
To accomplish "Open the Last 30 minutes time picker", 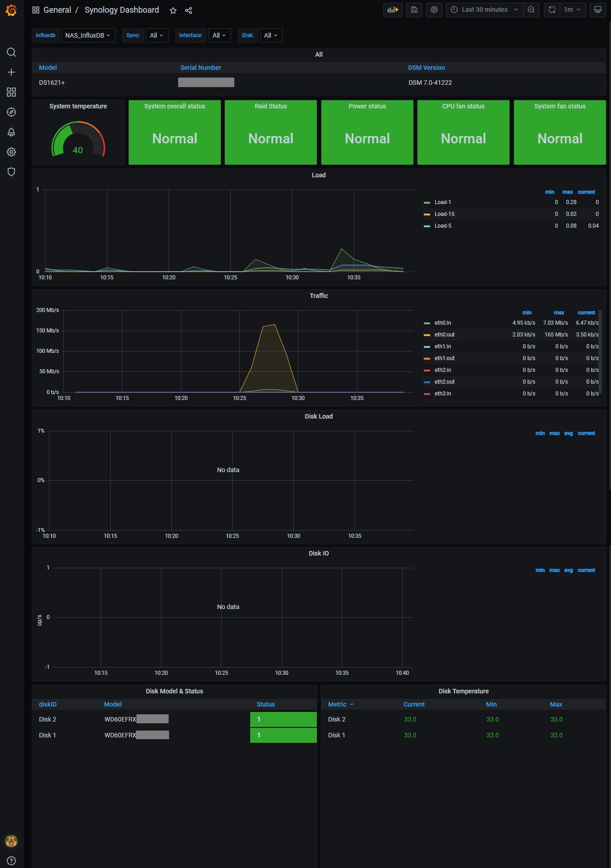I will click(x=484, y=10).
